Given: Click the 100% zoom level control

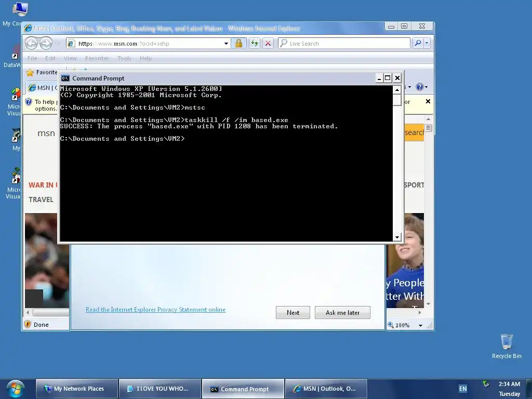Looking at the screenshot, I should (399, 325).
